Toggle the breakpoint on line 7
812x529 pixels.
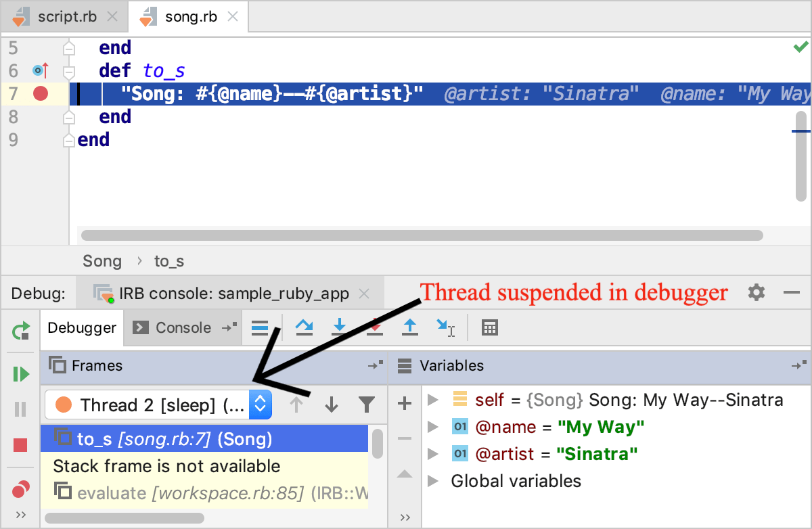(41, 93)
